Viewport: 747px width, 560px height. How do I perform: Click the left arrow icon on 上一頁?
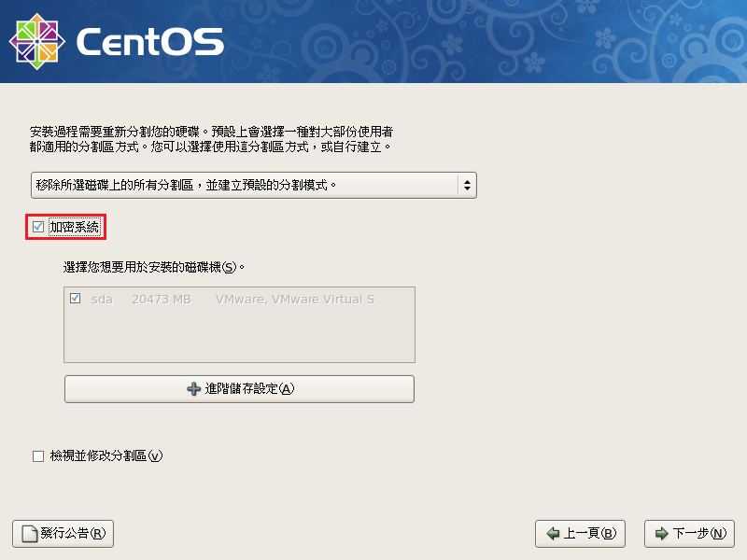click(553, 534)
